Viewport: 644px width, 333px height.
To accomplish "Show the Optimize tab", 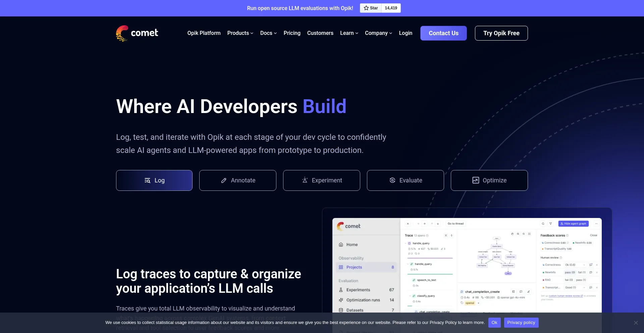I will 489,180.
